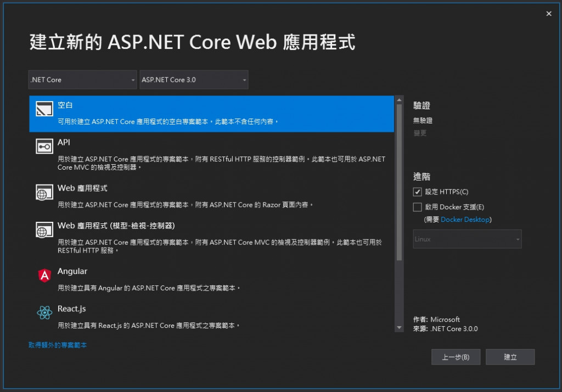Click the 建立 create button
This screenshot has width=562, height=392.
510,357
